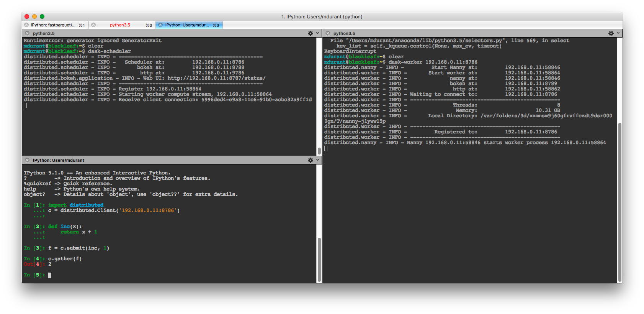The width and height of the screenshot is (644, 314).
Task: Click gear icon of IPython bottom pane
Action: [311, 160]
